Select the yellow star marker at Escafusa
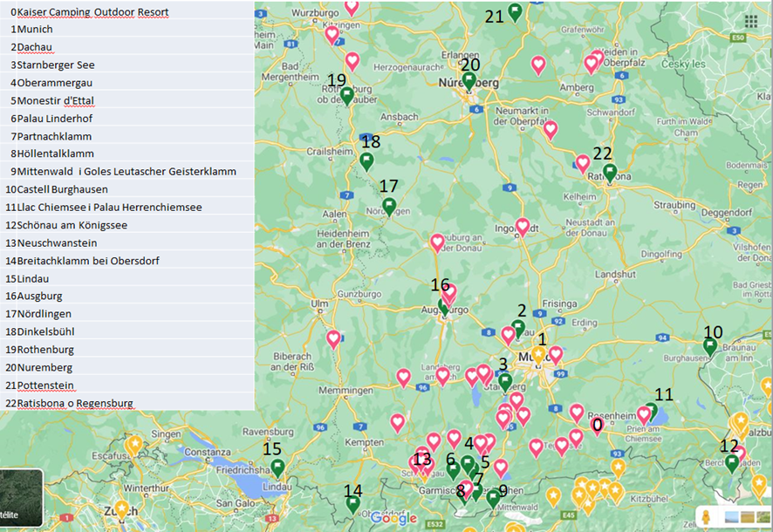 tap(134, 445)
